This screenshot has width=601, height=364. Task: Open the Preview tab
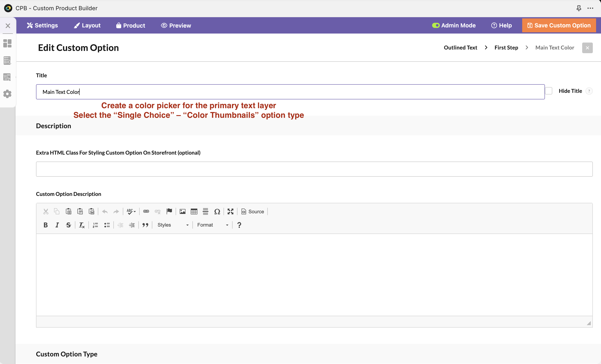[176, 25]
